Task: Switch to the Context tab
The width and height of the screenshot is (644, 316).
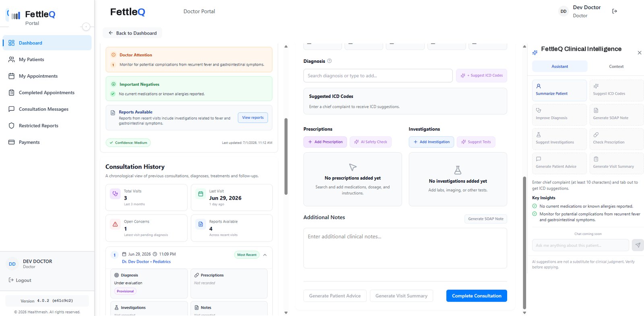Action: (616, 66)
